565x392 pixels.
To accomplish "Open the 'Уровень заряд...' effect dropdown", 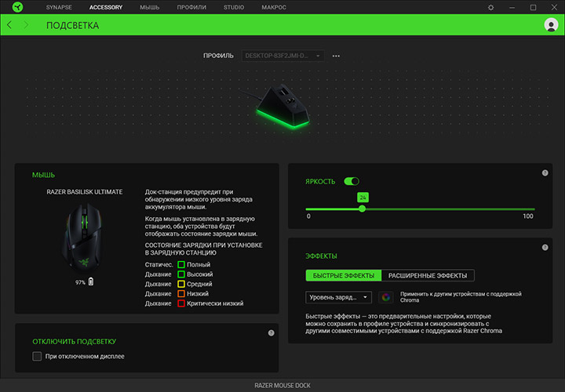I will pyautogui.click(x=338, y=297).
